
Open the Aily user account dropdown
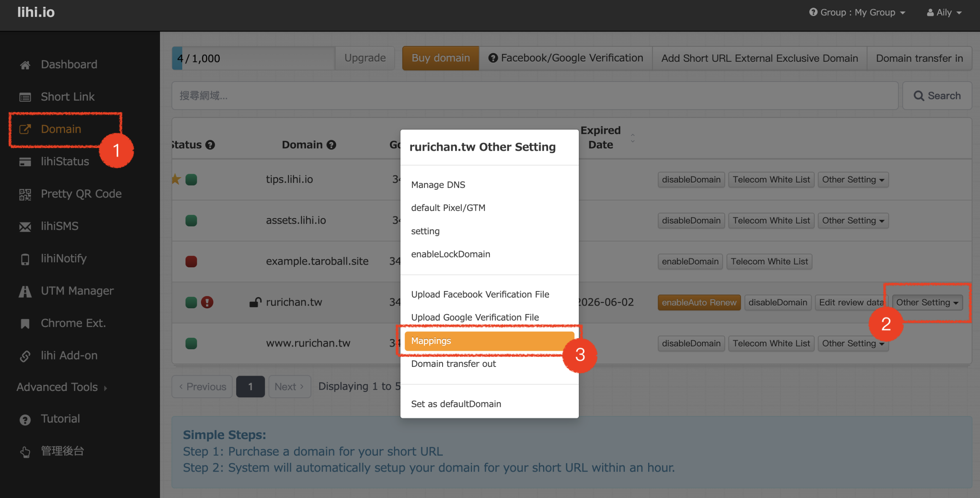point(944,13)
